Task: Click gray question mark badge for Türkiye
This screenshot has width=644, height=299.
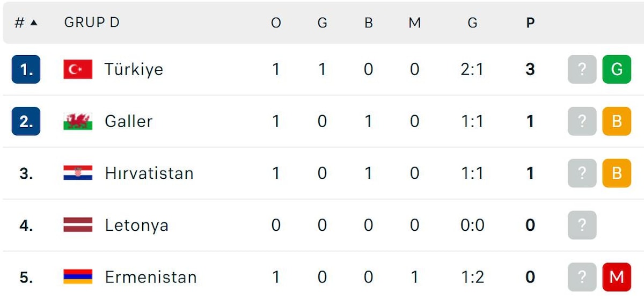Action: [x=582, y=69]
